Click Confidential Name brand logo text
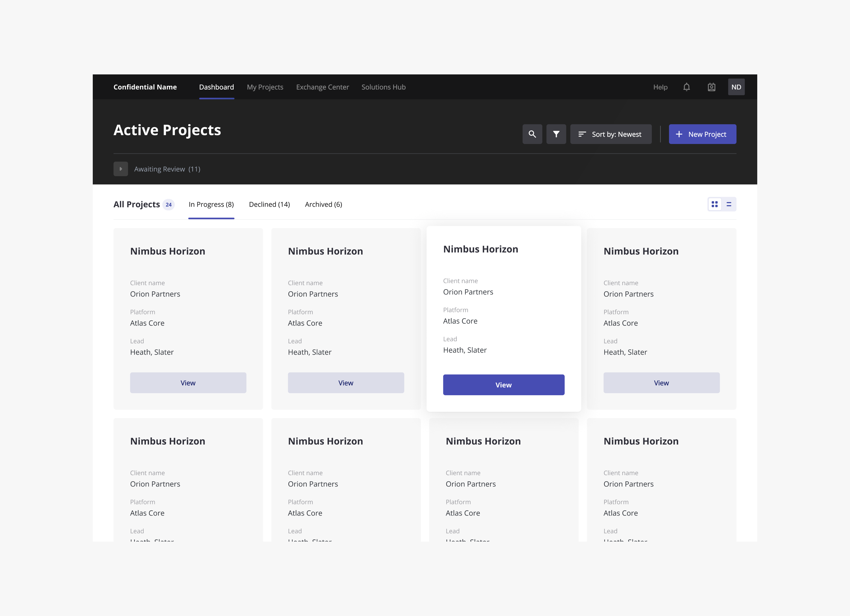This screenshot has height=616, width=850. (x=145, y=87)
